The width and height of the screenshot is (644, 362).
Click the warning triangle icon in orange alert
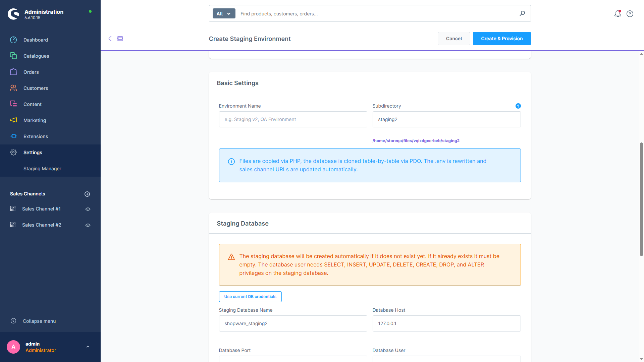click(231, 257)
